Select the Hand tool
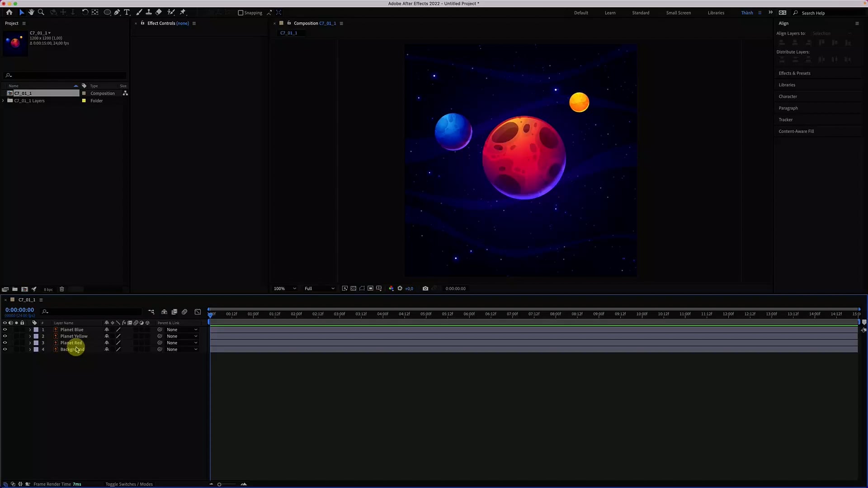Viewport: 868px width, 488px height. pos(31,12)
